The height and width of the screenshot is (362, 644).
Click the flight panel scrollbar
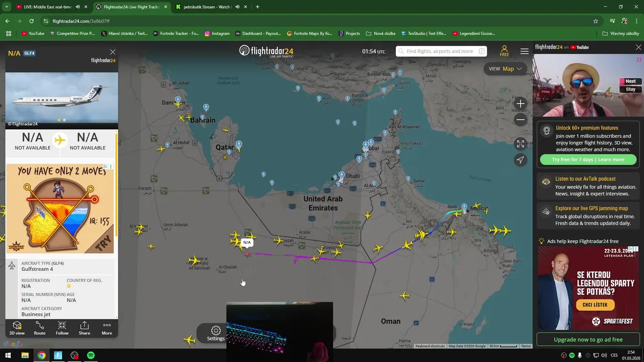[117, 184]
